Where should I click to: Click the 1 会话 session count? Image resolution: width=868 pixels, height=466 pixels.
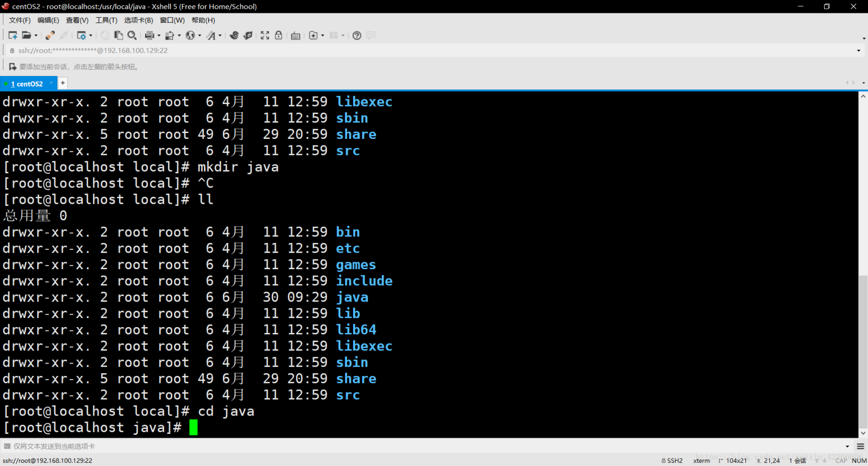798,461
